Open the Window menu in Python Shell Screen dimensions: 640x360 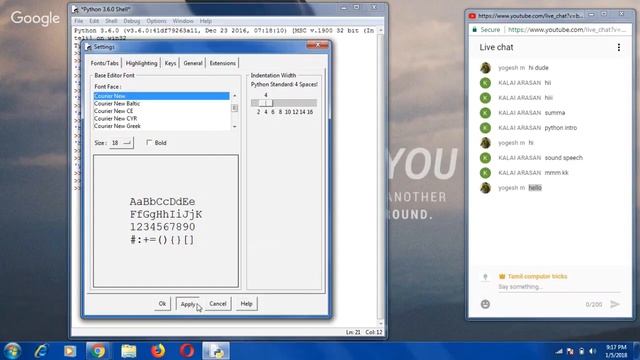(183, 21)
